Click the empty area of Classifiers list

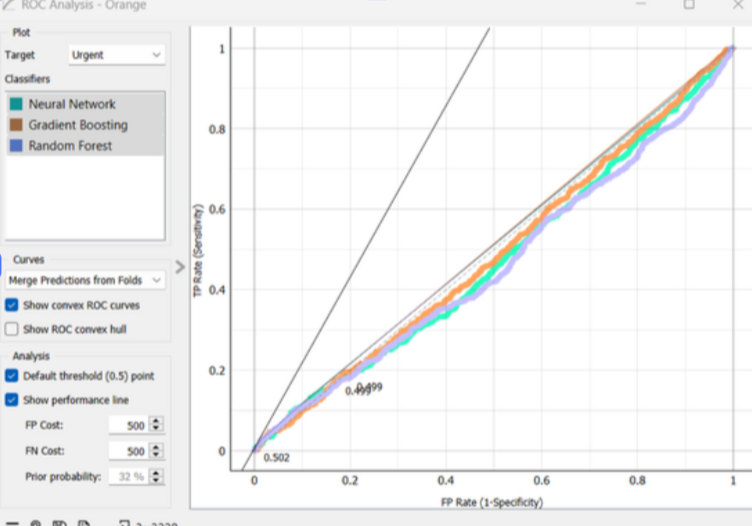point(85,197)
